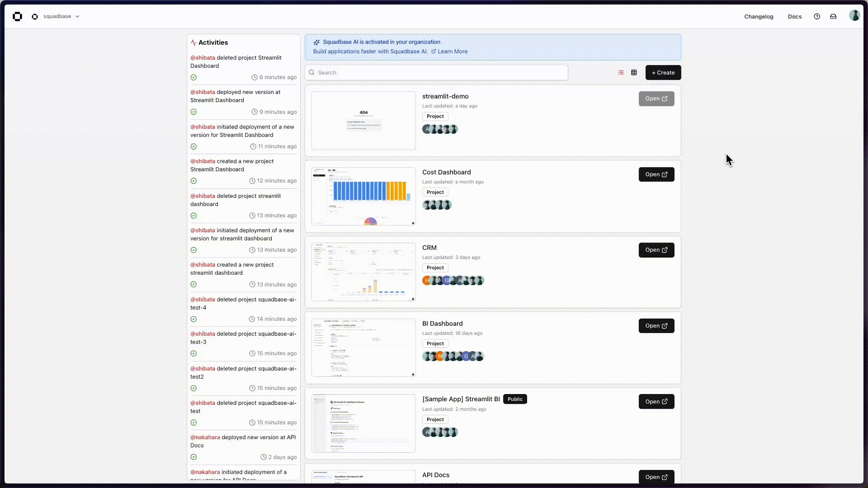The image size is (868, 488).
Task: Click member avatars of Cost Dashboard
Action: 437,205
